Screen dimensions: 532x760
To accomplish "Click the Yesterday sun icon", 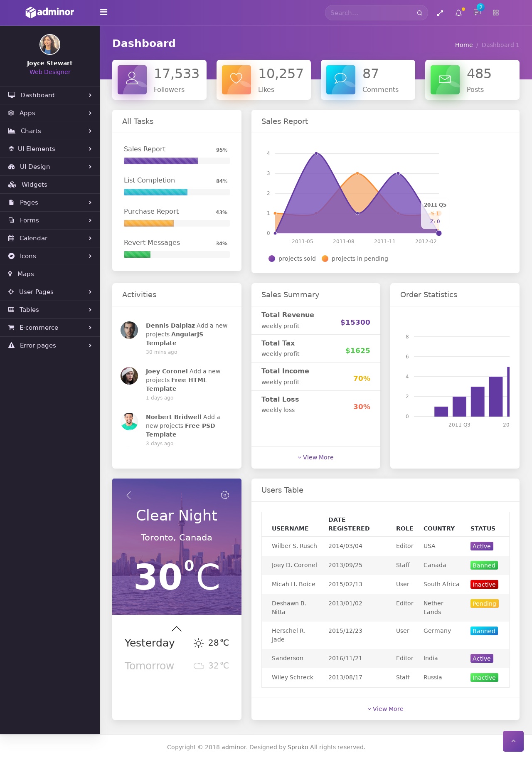I will pos(199,643).
